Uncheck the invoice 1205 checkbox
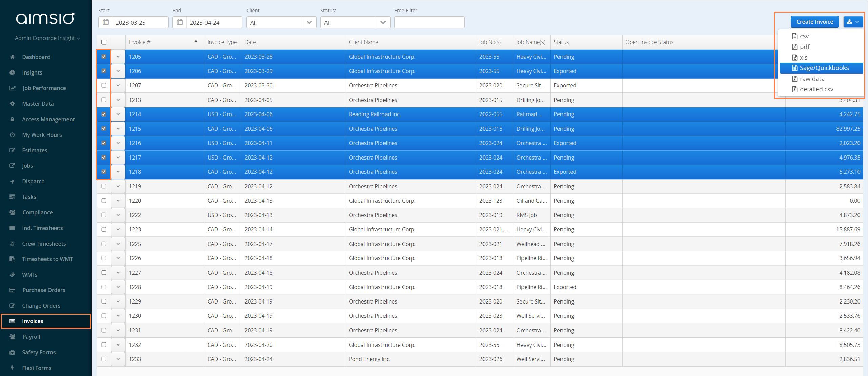Screen dimensions: 868x376 [104, 57]
